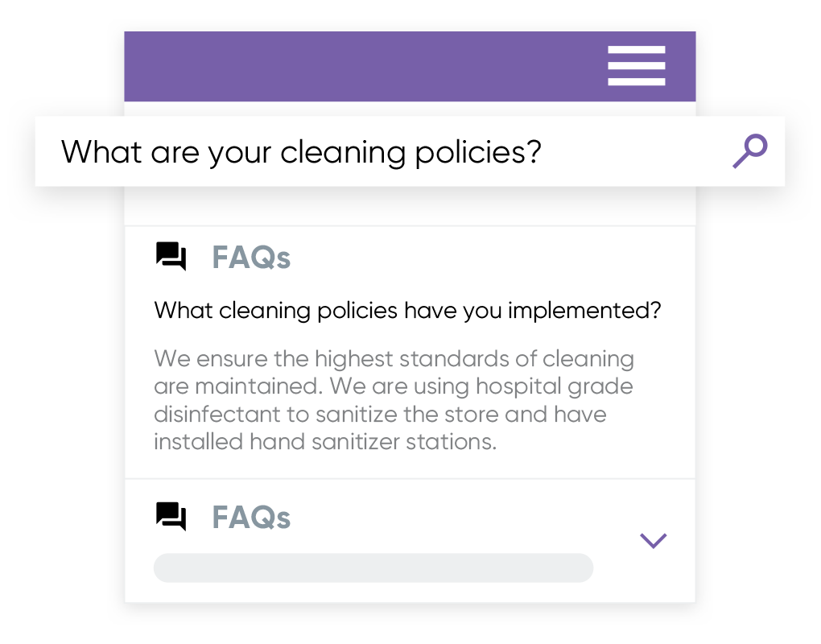Click the chat bubble icon beside second FAQs

(x=171, y=517)
